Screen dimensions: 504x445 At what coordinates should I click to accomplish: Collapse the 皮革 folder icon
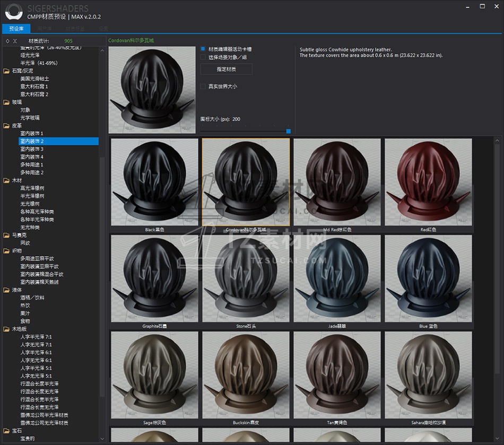point(6,126)
